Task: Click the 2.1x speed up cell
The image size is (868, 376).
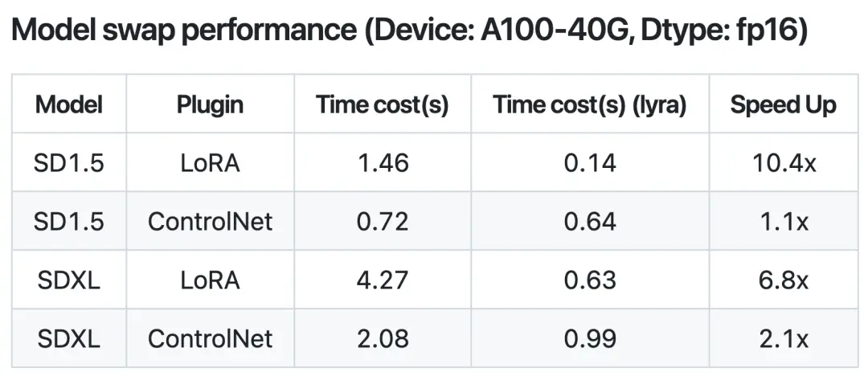Action: [x=783, y=338]
